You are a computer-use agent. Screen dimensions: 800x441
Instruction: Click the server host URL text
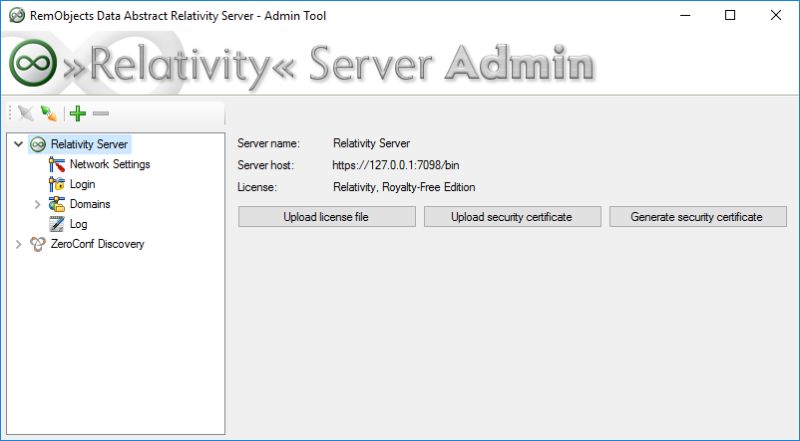pyautogui.click(x=396, y=165)
